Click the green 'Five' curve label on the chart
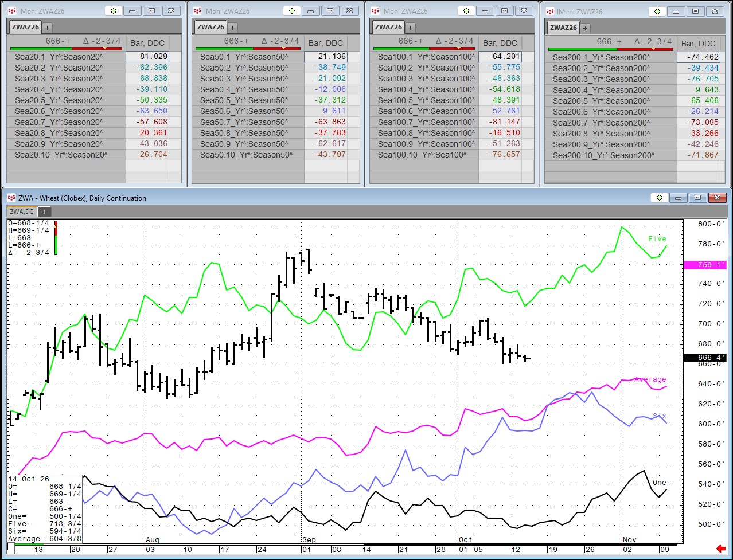The height and width of the screenshot is (560, 733). coord(657,239)
